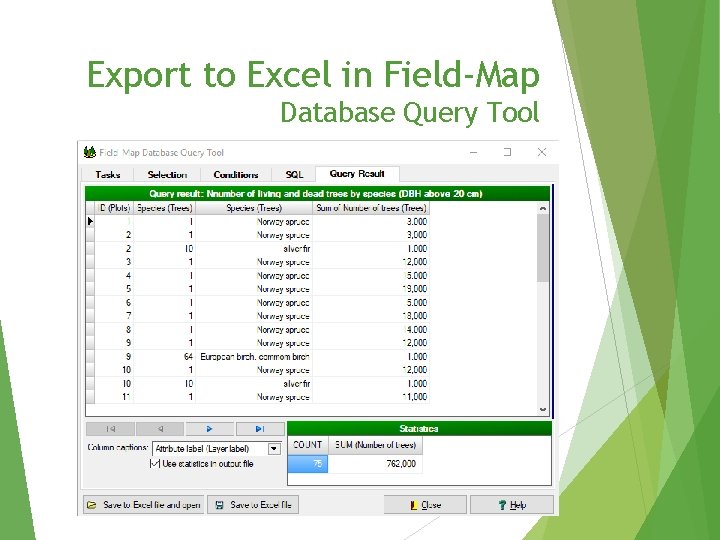The height and width of the screenshot is (540, 720).
Task: Click the 19,000 value cell
Action: (x=371, y=289)
